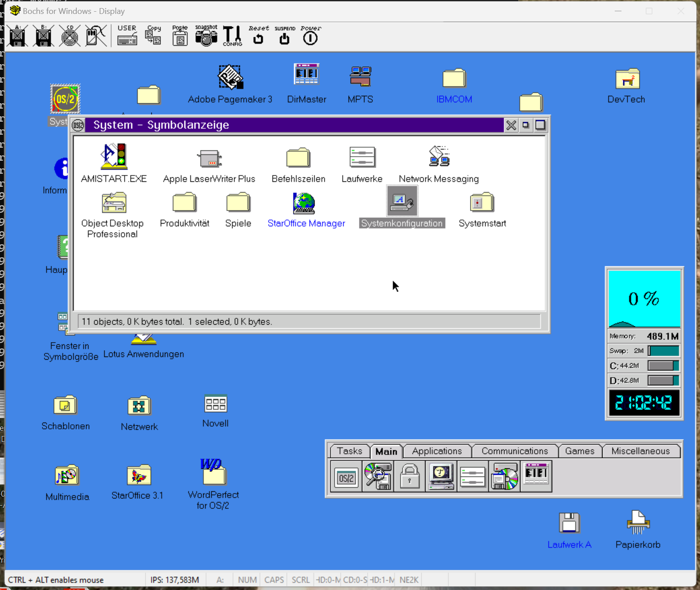Switch to the Tasks tab

350,451
